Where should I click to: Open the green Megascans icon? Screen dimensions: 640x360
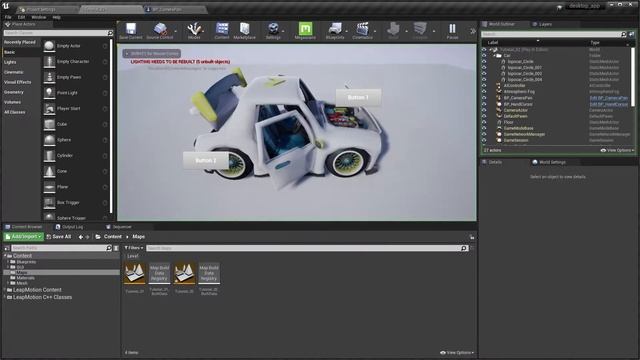coord(305,29)
